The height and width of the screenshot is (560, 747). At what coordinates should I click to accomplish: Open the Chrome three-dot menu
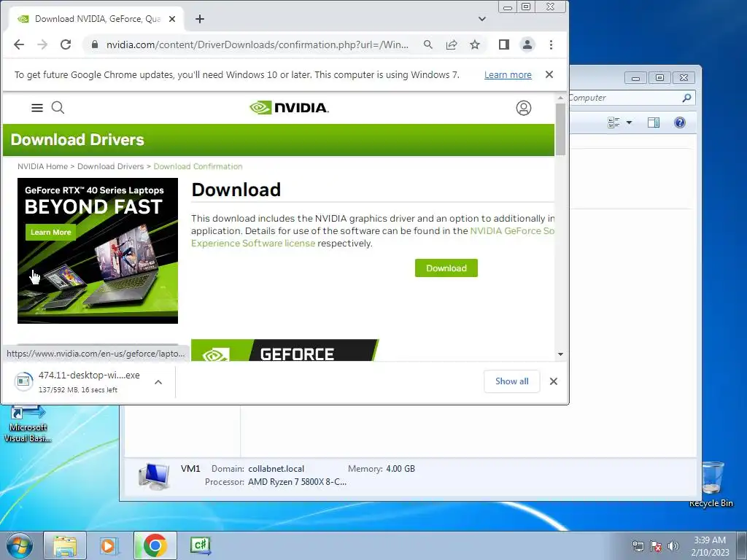(x=551, y=44)
